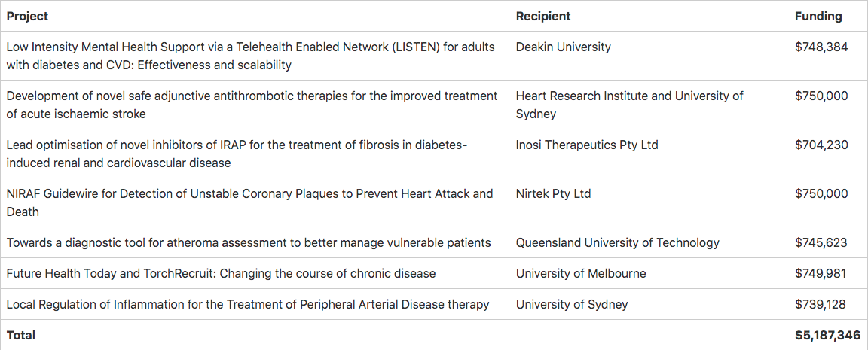Click the Funding column header

pos(818,16)
